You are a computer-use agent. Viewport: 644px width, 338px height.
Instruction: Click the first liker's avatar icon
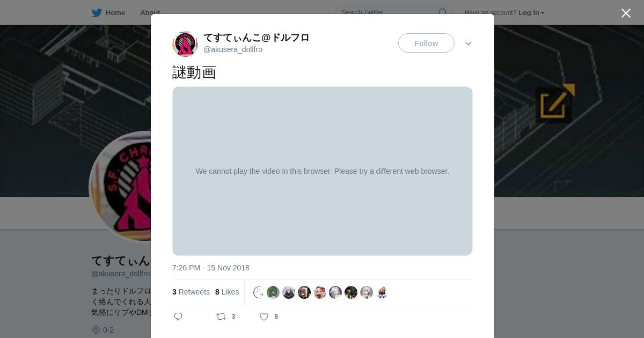(x=259, y=292)
